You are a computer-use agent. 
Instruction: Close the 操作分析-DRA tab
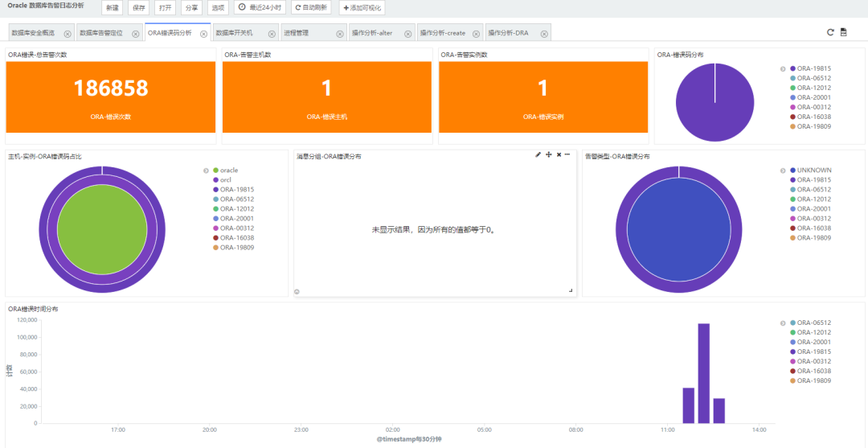(x=544, y=34)
